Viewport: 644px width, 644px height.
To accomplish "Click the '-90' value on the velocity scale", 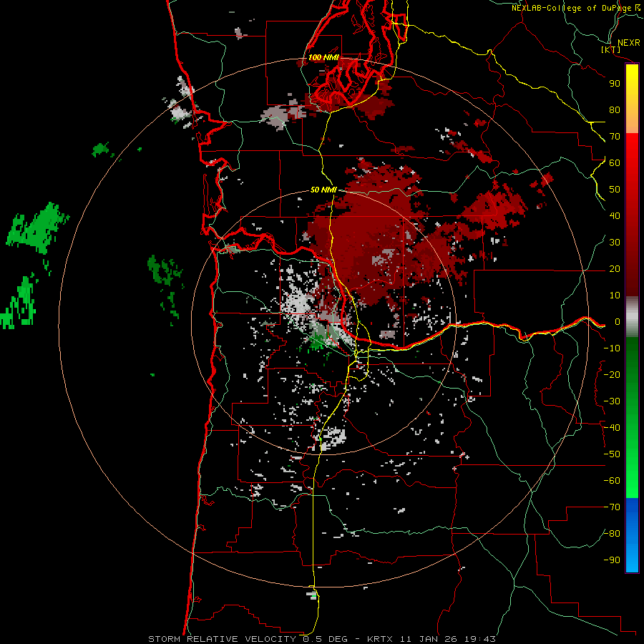I will click(612, 560).
